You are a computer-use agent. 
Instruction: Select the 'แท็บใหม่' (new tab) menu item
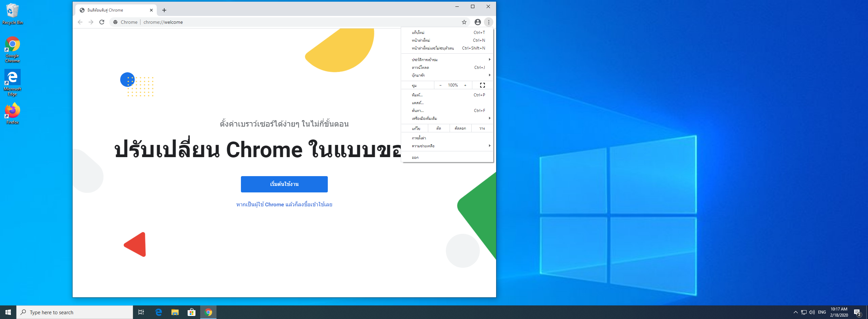tap(447, 33)
